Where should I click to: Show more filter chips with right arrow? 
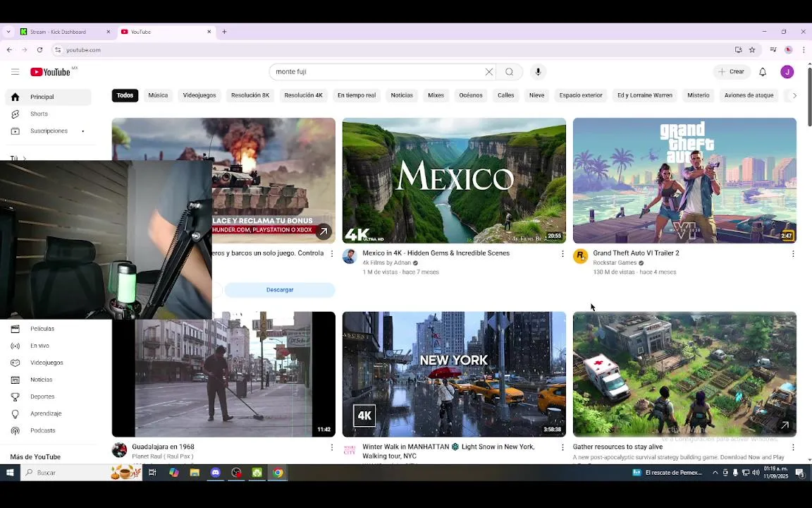click(794, 95)
